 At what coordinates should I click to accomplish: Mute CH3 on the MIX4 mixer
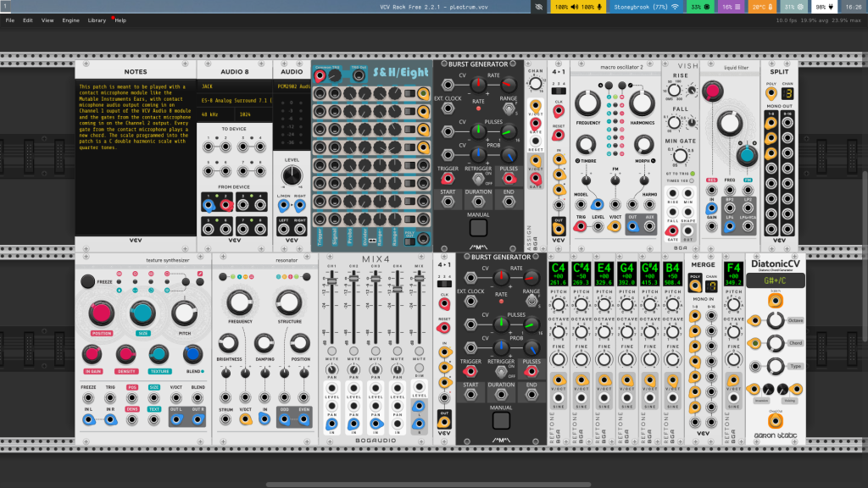[376, 352]
